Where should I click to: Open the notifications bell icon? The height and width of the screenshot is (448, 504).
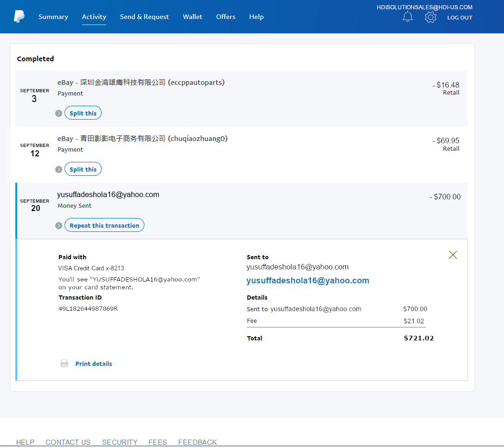(x=407, y=17)
